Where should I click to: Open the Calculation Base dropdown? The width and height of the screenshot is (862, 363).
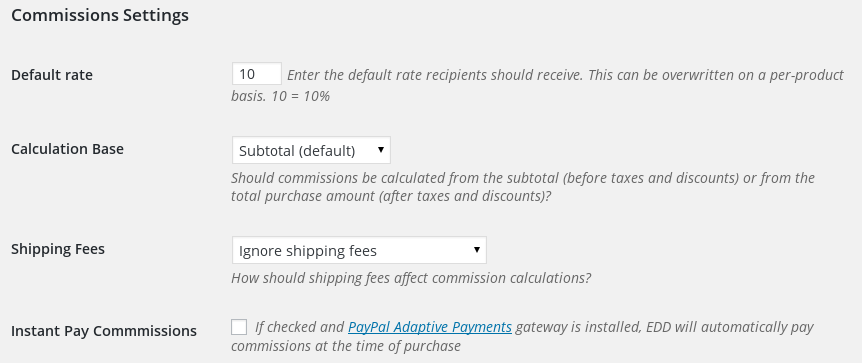point(311,150)
